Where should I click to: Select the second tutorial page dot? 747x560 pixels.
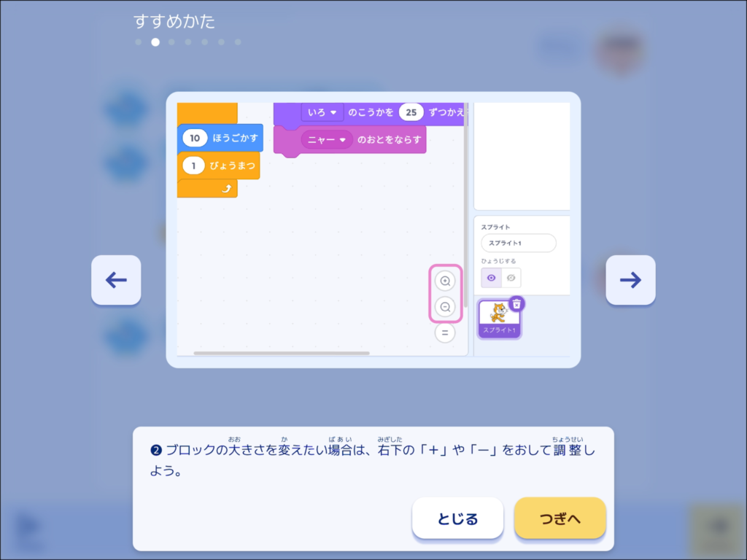click(x=155, y=42)
